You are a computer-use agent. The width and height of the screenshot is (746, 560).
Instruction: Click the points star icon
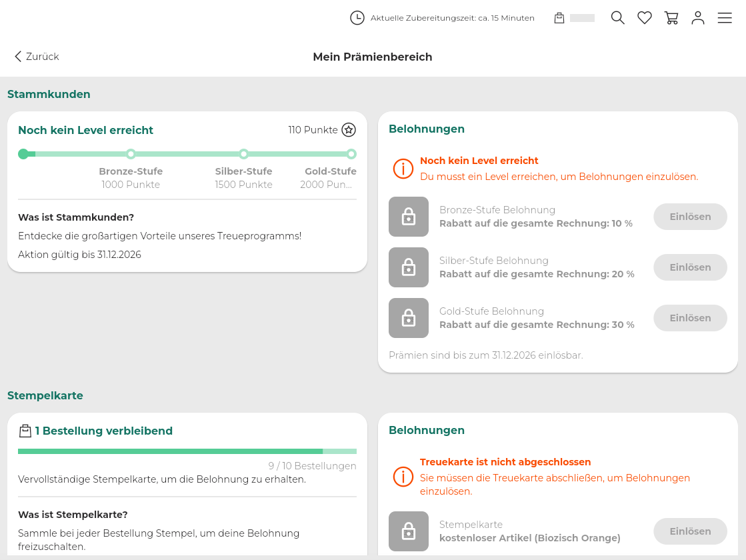click(x=349, y=130)
